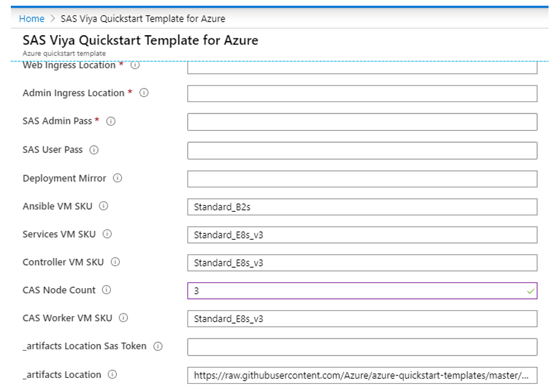Click into SAS Admin Pass field
This screenshot has height=392, width=553.
[x=362, y=122]
